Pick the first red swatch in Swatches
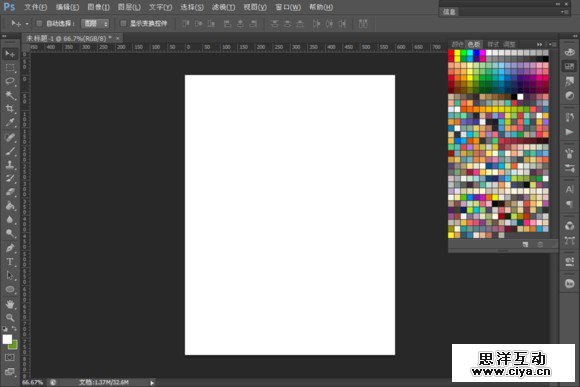Screen dimensions: 580x387 click(451, 53)
